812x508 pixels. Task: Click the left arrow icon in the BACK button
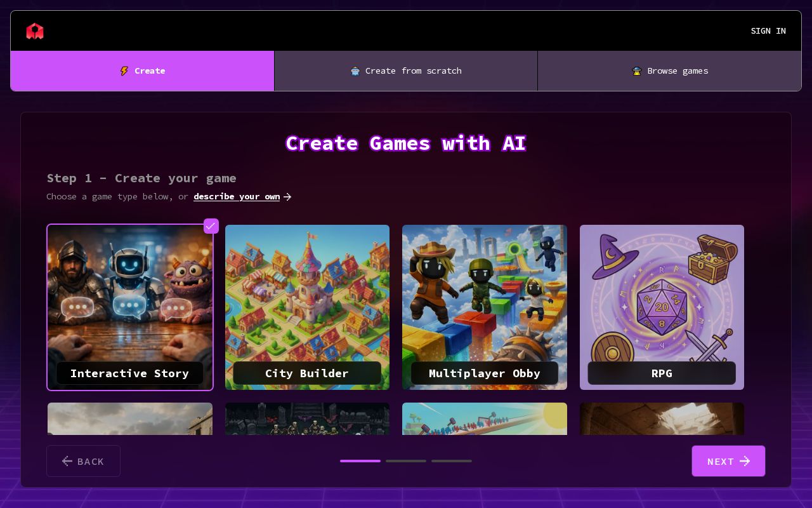pos(67,461)
